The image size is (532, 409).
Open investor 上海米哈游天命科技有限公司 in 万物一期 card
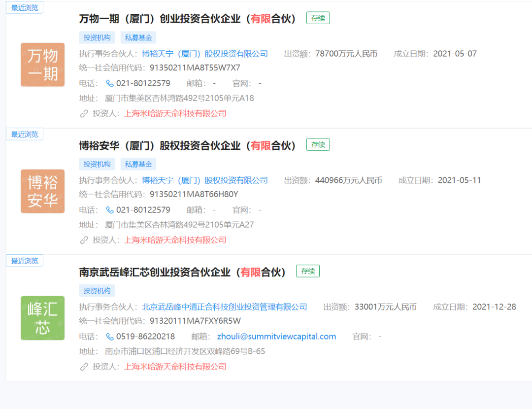pos(175,113)
